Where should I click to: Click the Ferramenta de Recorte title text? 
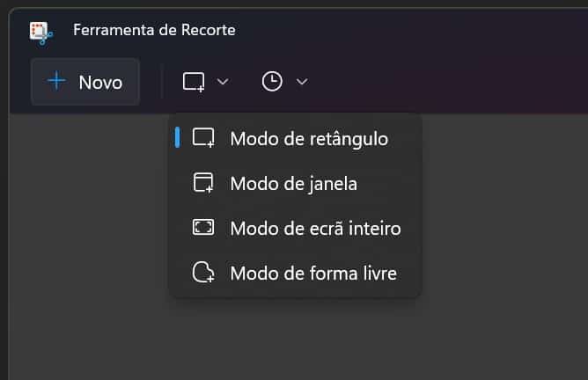[x=154, y=31]
